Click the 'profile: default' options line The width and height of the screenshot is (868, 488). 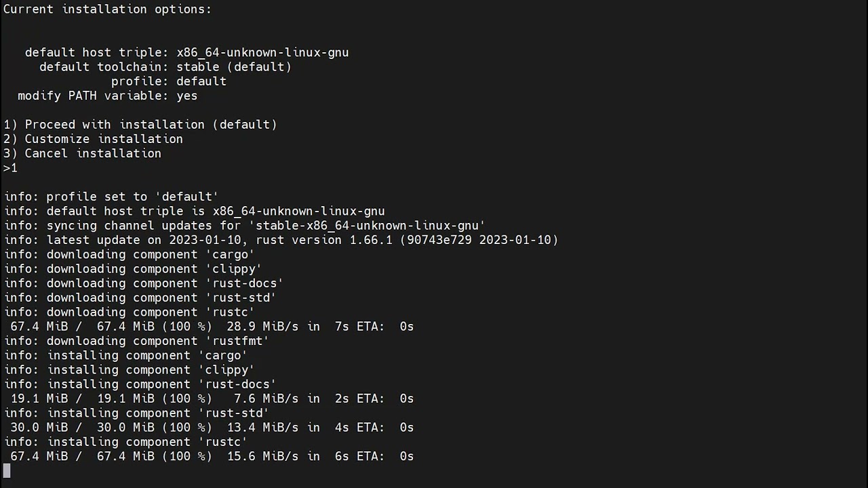coord(168,81)
